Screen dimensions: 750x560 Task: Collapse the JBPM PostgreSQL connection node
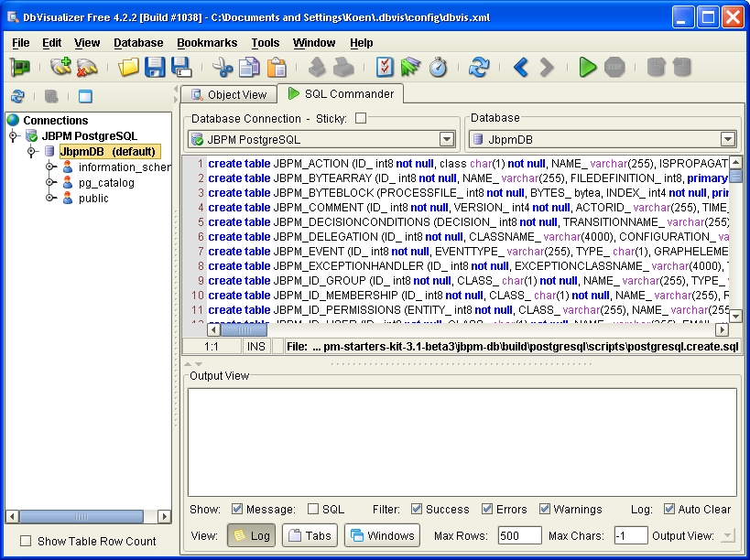click(x=11, y=135)
